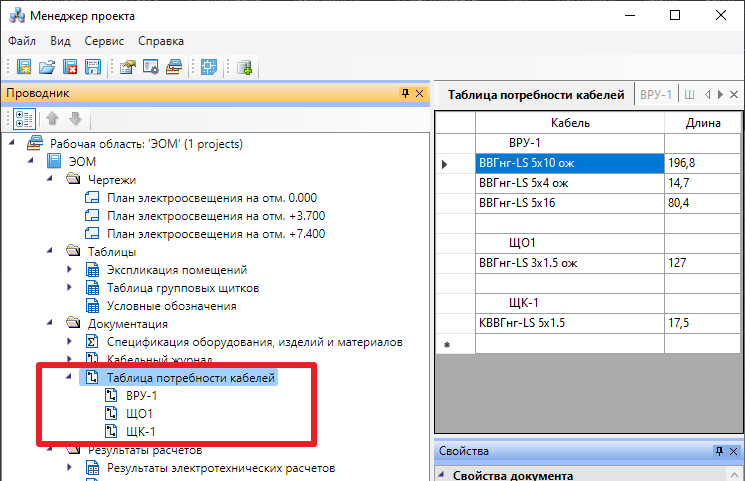This screenshot has height=481, width=745.
Task: Click the add database toolbar icon with green plus
Action: click(244, 68)
